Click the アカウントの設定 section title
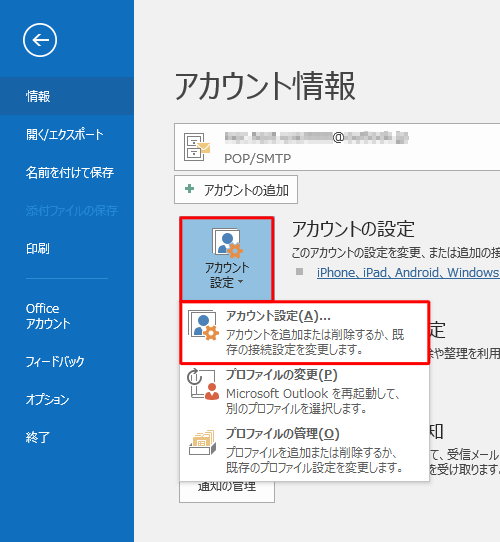This screenshot has height=542, width=500. tap(353, 229)
